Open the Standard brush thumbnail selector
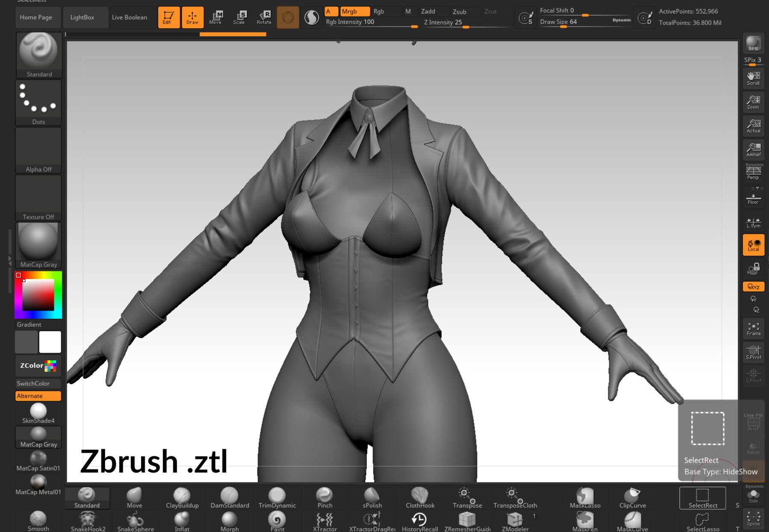This screenshot has height=532, width=769. tap(39, 55)
